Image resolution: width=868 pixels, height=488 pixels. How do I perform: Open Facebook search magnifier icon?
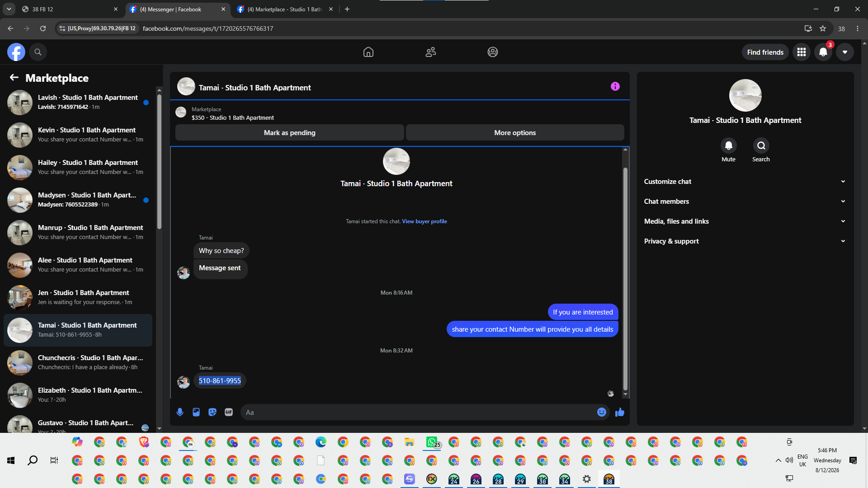tap(38, 52)
